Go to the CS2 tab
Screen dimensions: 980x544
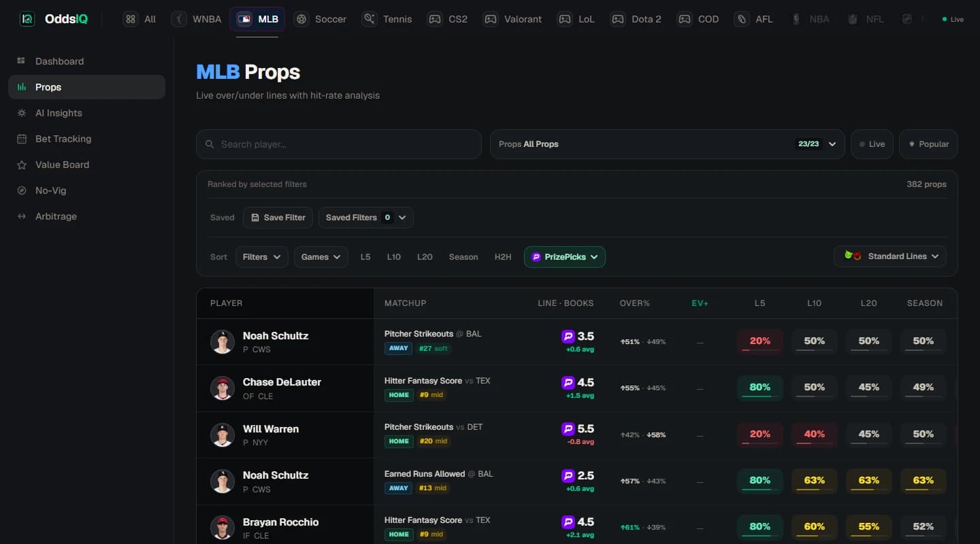click(x=447, y=19)
